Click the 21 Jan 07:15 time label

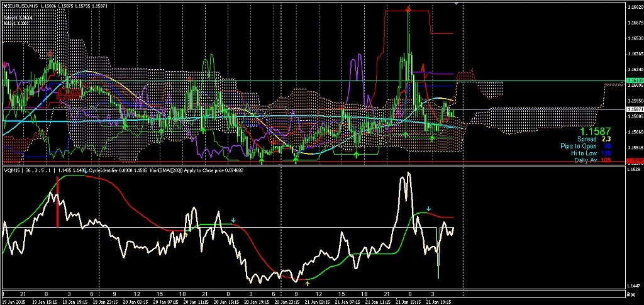[x=347, y=302]
